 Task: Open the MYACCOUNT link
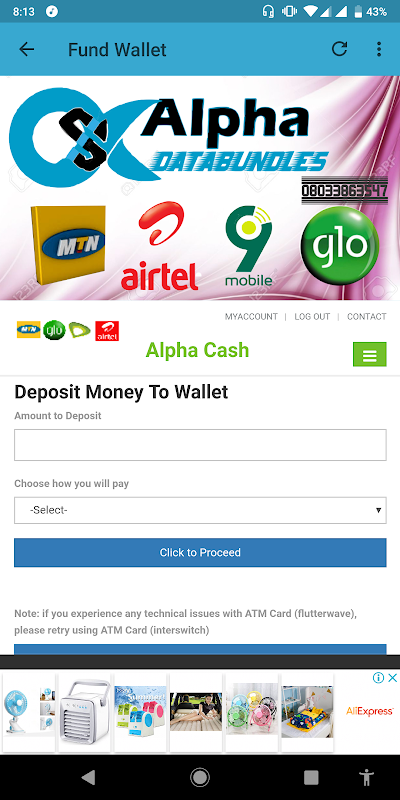click(x=251, y=317)
